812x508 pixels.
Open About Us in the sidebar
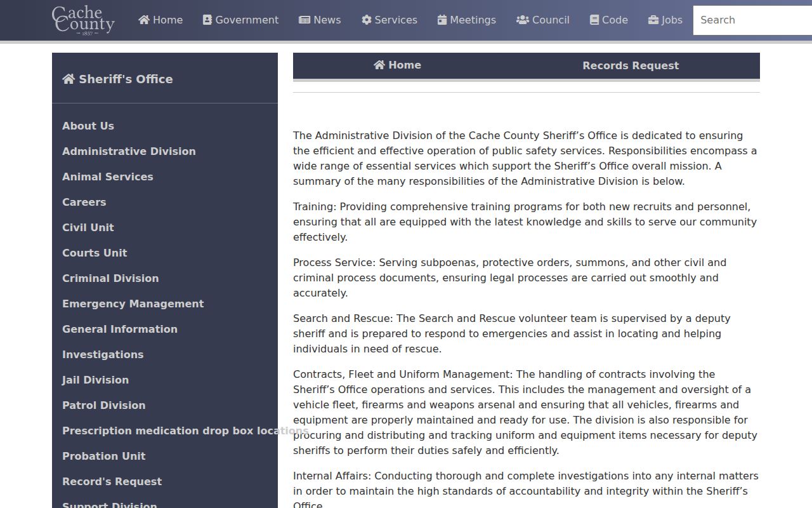point(88,126)
